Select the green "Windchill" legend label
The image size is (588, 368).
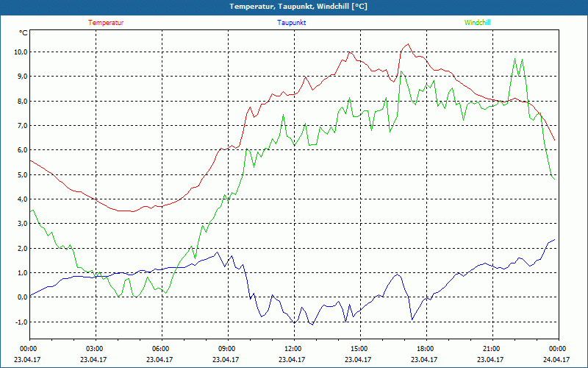[477, 23]
